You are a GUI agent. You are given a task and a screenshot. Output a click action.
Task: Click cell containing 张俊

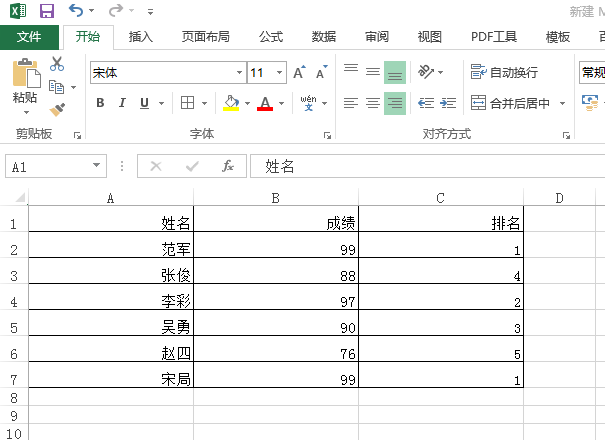(x=111, y=271)
